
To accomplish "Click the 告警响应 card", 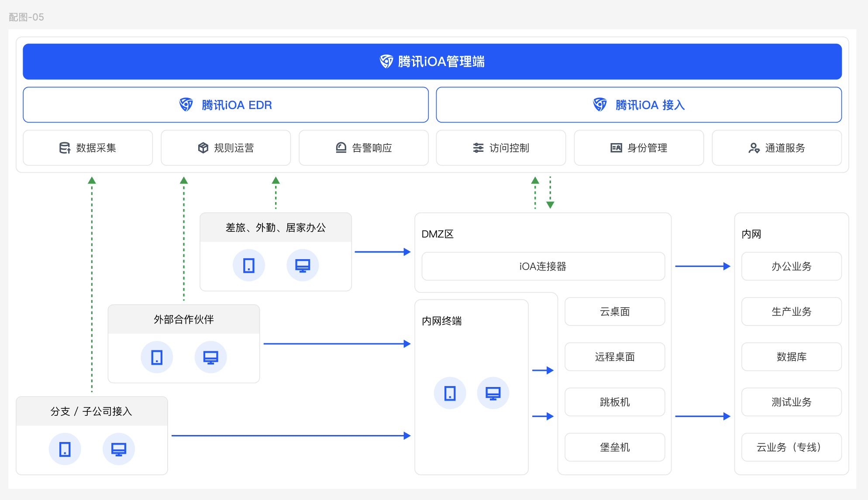I will click(364, 148).
